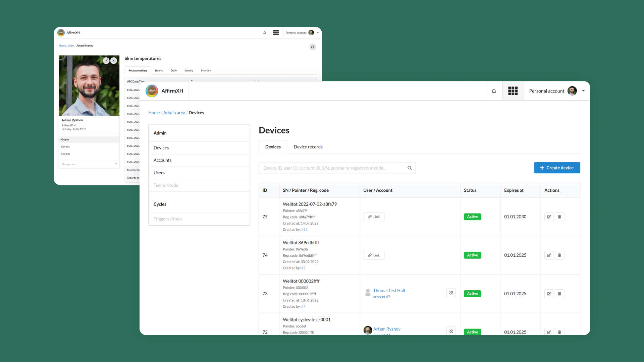The image size is (644, 362).
Task: Expand the Teams section in admin sidebar
Action: click(x=199, y=185)
